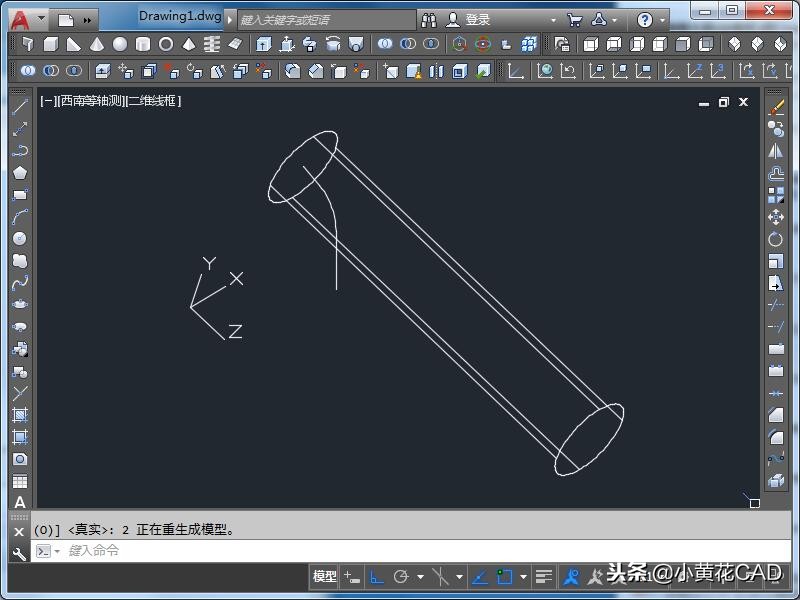Toggle Lineweight display in status bar
Image resolution: width=800 pixels, height=600 pixels.
[544, 577]
